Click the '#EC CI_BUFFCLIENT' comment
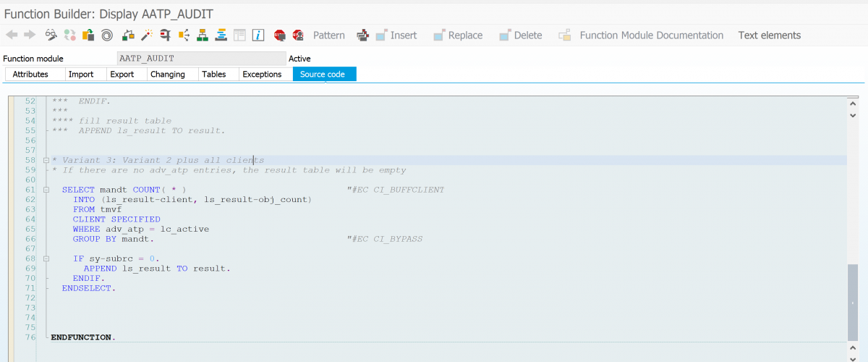This screenshot has height=362, width=868. click(x=396, y=190)
